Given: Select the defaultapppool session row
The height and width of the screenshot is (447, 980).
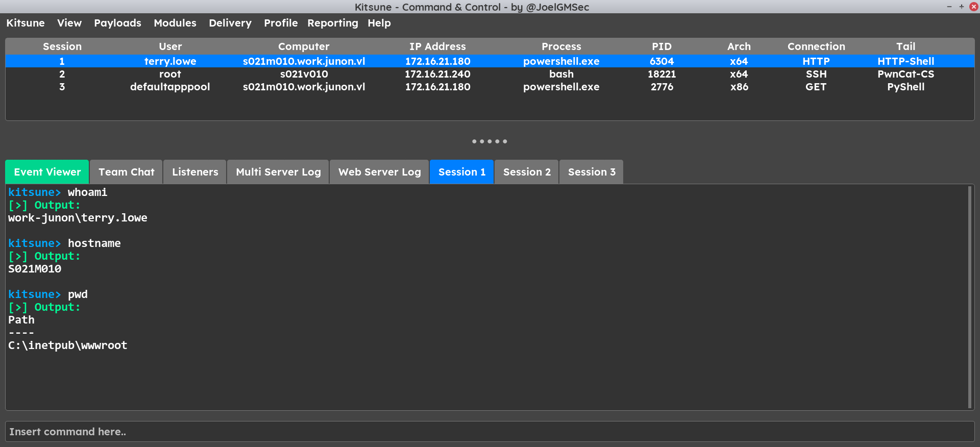Looking at the screenshot, I should [490, 87].
